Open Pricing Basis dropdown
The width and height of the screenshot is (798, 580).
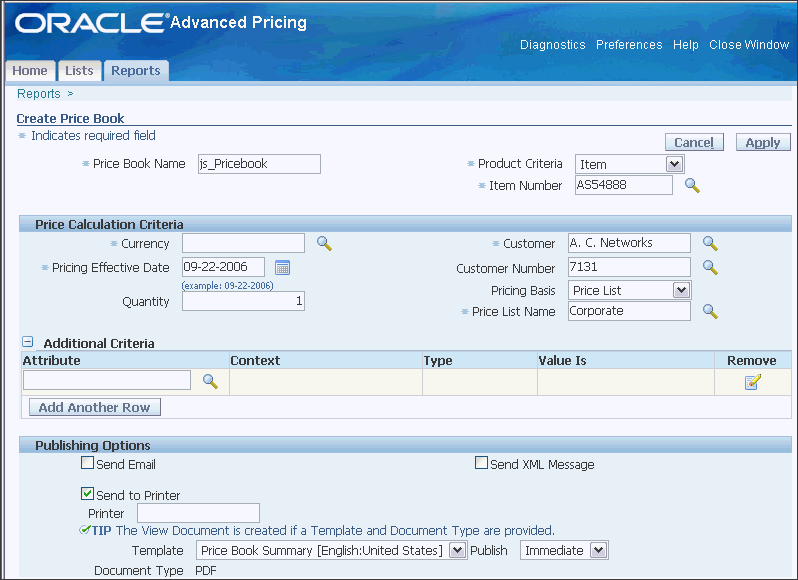[x=681, y=291]
